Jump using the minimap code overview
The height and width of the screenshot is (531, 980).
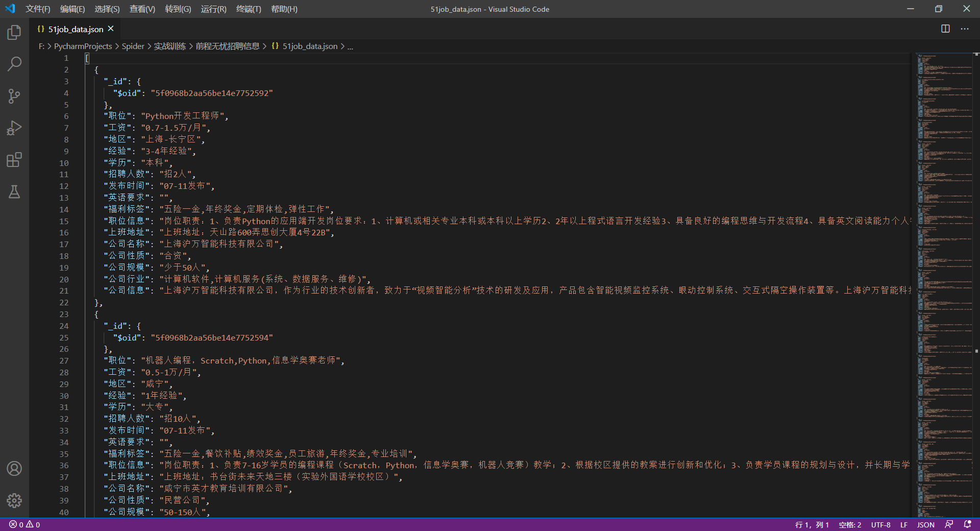944,286
